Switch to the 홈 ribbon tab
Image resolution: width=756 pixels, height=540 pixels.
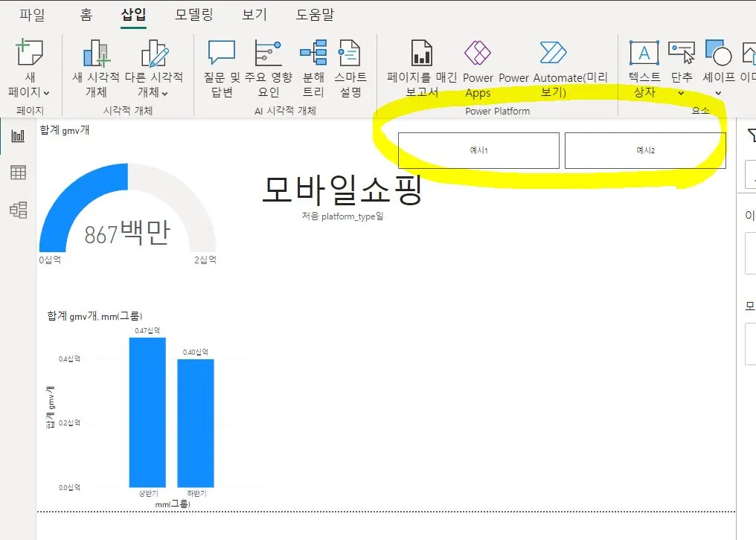(86, 14)
